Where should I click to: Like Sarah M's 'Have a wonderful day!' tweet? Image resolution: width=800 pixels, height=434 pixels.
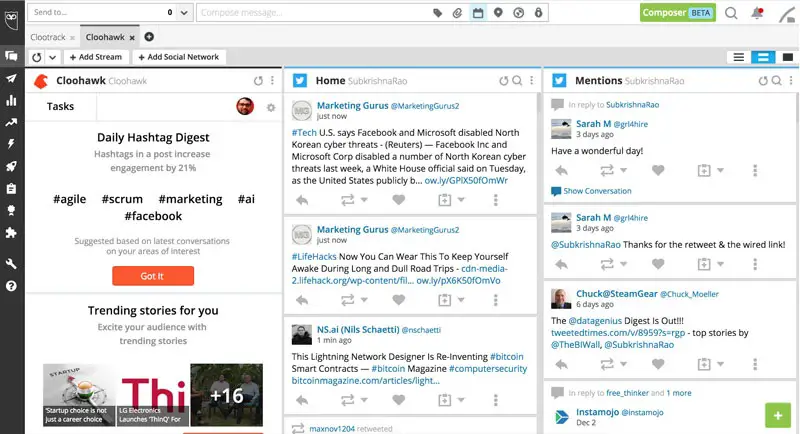(658, 170)
